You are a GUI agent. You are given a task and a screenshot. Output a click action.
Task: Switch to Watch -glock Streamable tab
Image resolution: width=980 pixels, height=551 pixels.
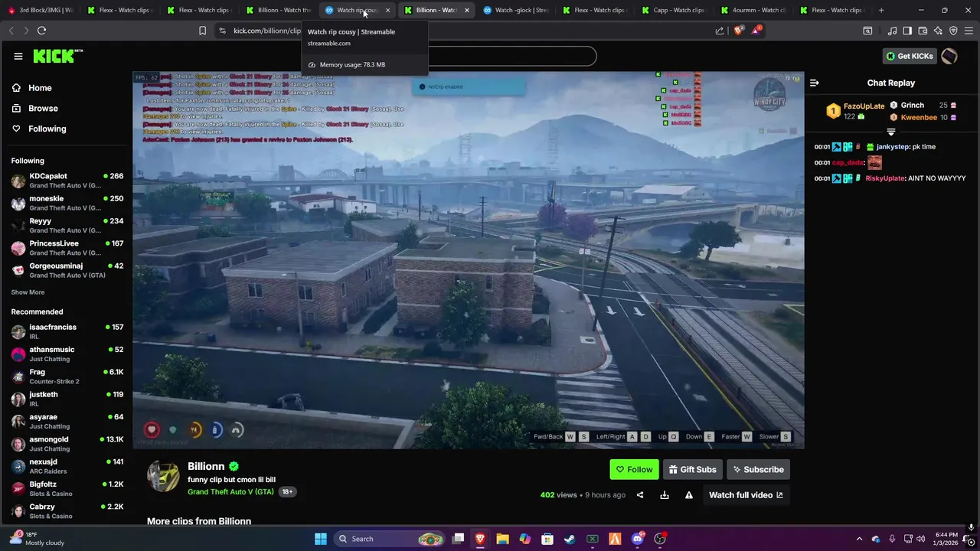(x=515, y=10)
